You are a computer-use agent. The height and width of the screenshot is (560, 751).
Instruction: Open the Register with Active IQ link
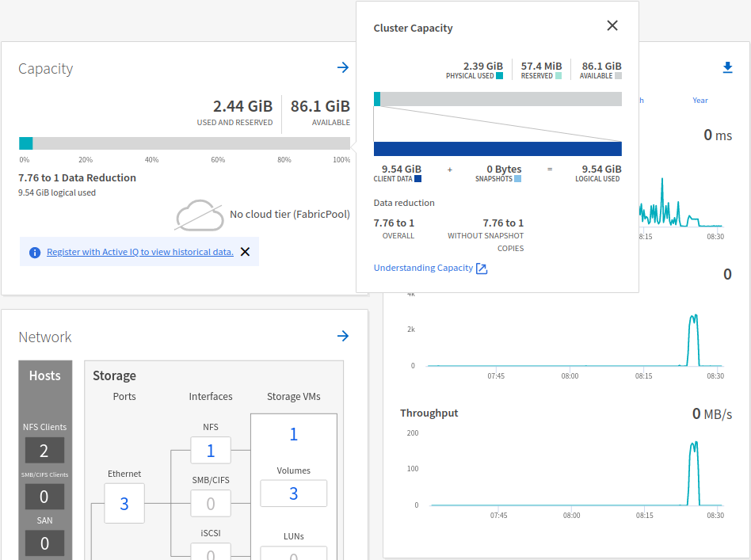pyautogui.click(x=140, y=252)
